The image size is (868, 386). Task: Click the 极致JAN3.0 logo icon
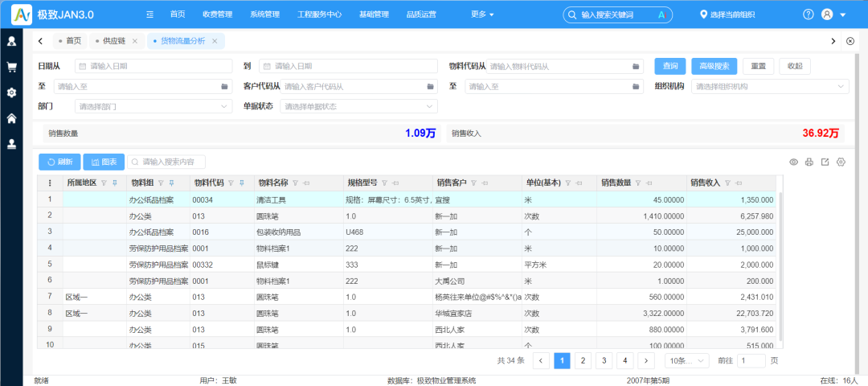pos(22,14)
